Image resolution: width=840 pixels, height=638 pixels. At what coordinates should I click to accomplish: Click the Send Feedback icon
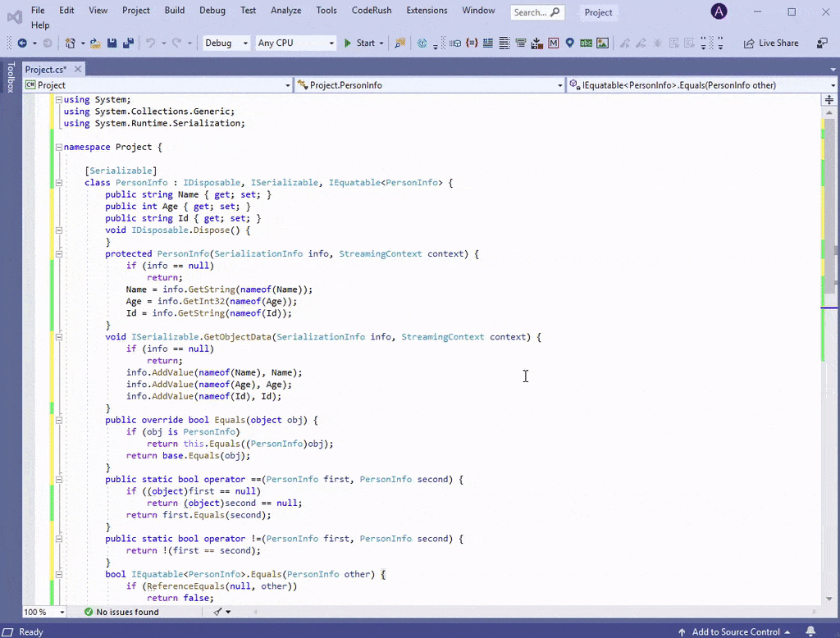tap(821, 43)
